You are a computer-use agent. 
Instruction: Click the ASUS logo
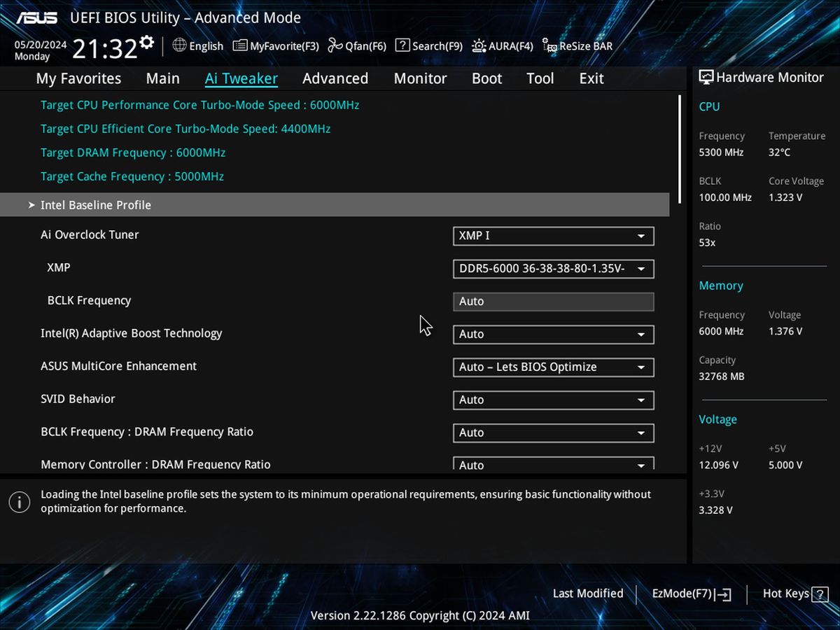pos(37,17)
